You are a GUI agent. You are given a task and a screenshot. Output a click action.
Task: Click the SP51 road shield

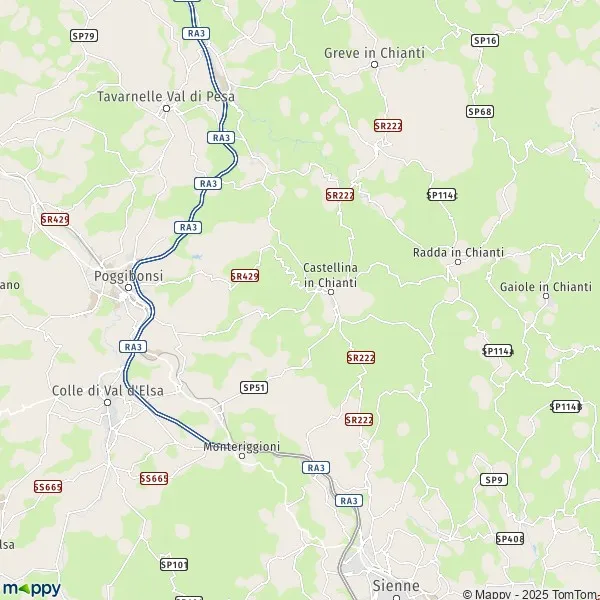[x=254, y=388]
